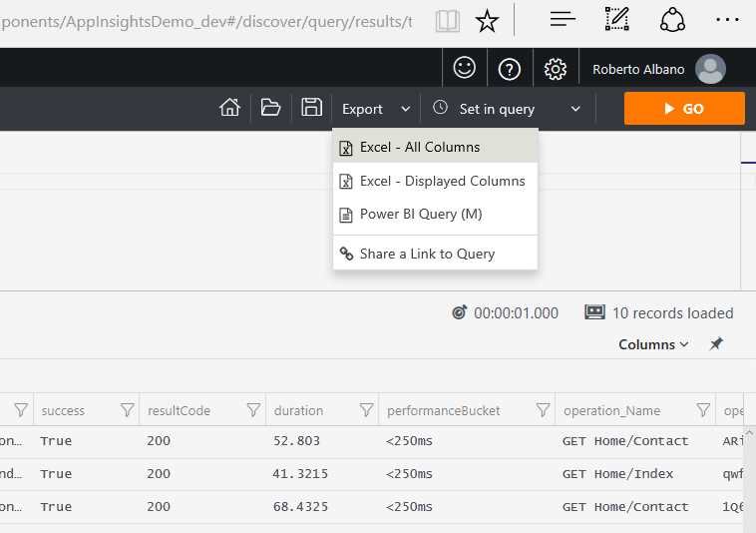Open the browser reading view book icon

(448, 21)
